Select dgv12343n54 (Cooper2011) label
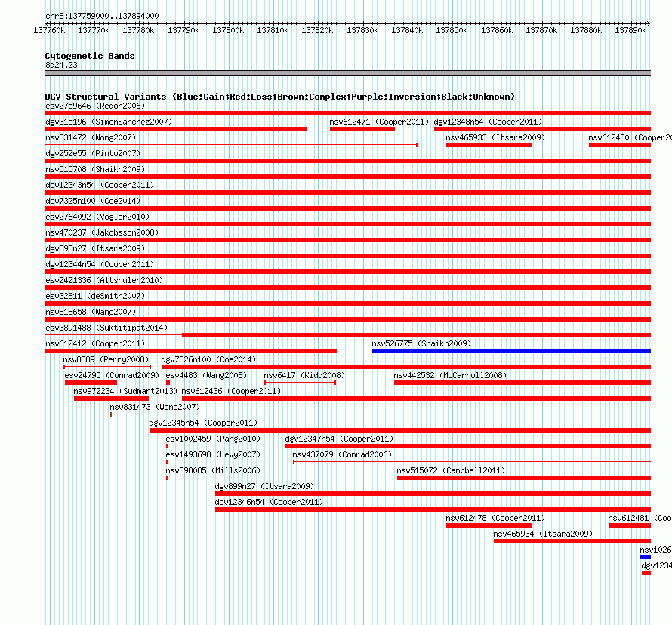 pos(100,185)
